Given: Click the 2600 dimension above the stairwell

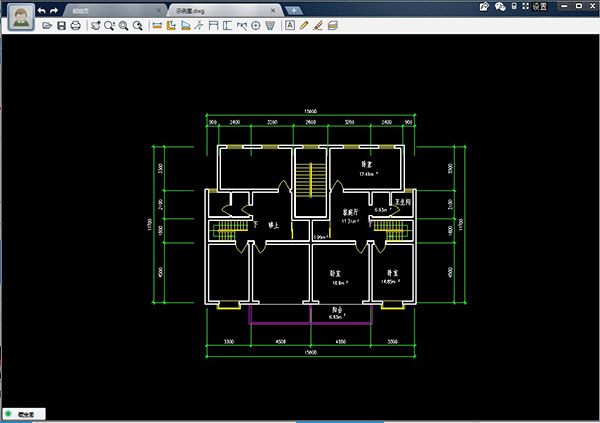Looking at the screenshot, I should click(x=311, y=122).
